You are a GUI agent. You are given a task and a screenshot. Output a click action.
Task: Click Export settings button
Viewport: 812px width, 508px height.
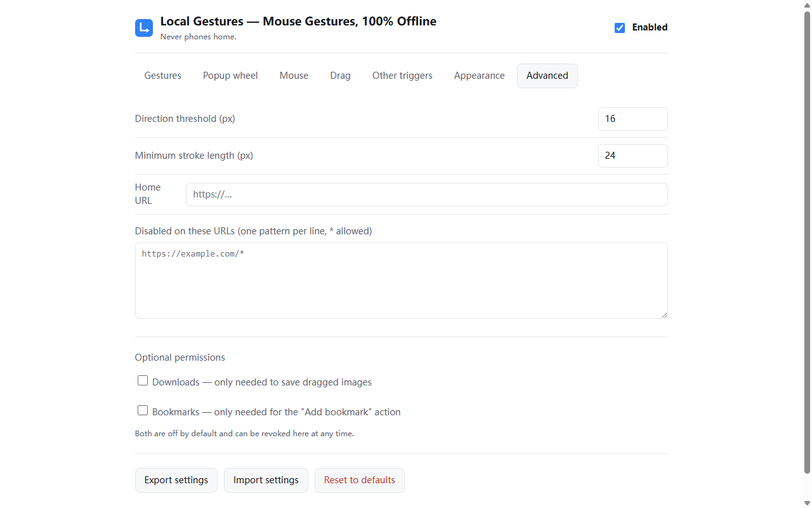coord(176,480)
